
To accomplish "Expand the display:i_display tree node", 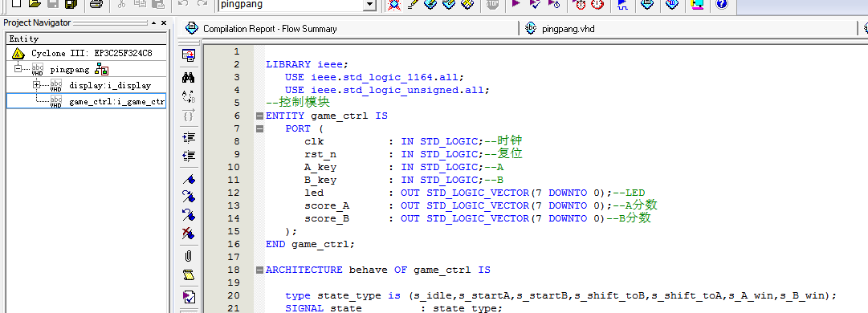I will [37, 85].
